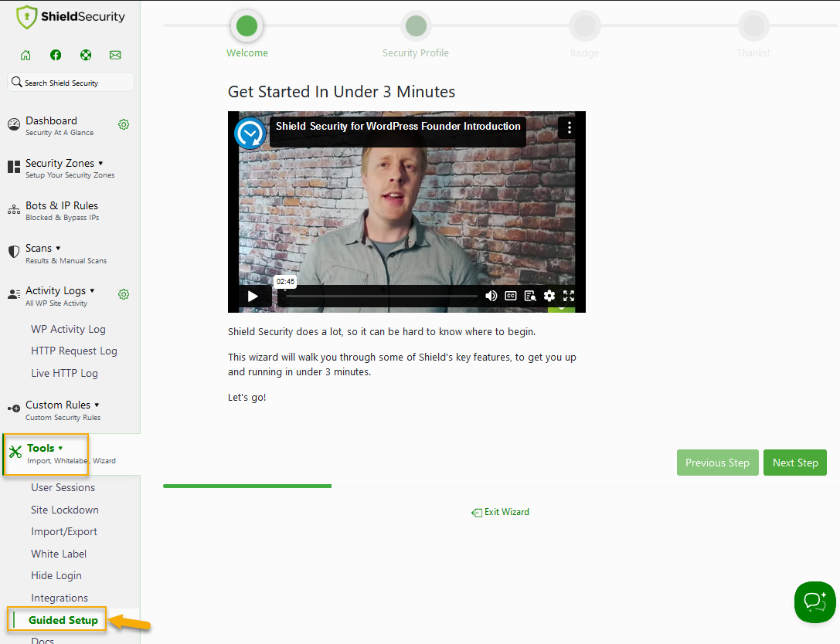Collapse Activity Logs menu
This screenshot has width=840, height=644.
click(92, 290)
